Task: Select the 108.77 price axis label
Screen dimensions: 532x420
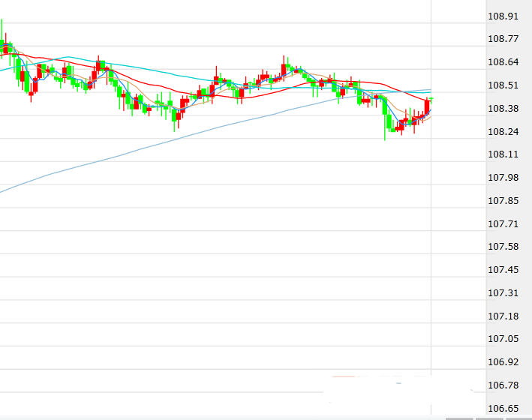Action: click(x=503, y=39)
